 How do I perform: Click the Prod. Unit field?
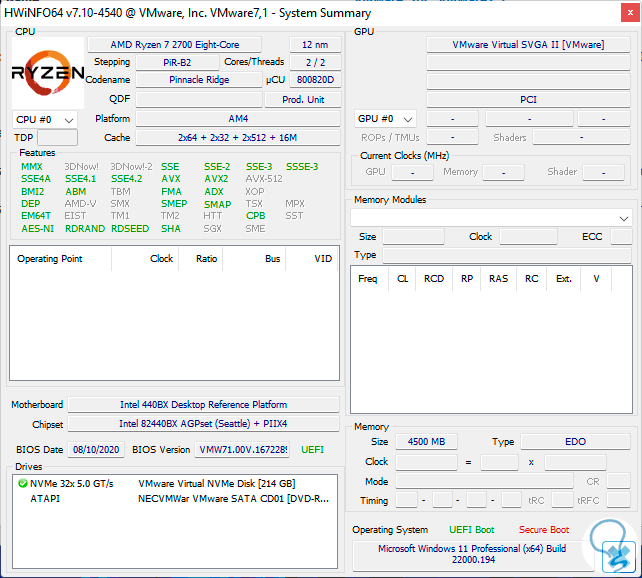tap(303, 99)
